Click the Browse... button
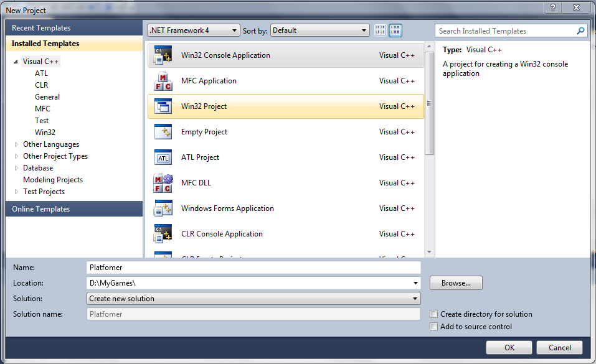 pos(456,283)
